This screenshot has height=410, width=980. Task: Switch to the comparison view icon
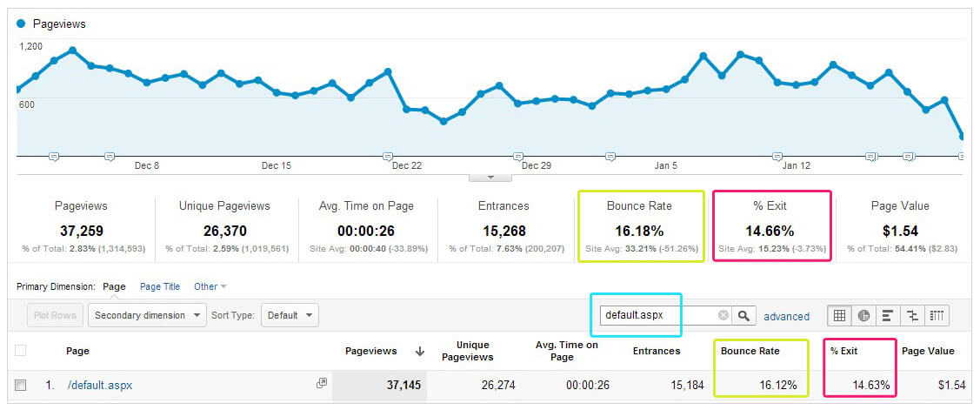pos(912,315)
